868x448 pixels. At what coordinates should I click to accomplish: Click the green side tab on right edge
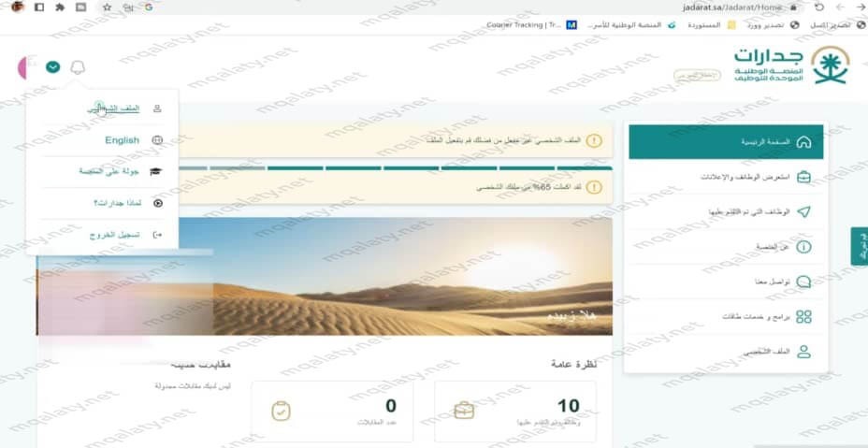(860, 246)
